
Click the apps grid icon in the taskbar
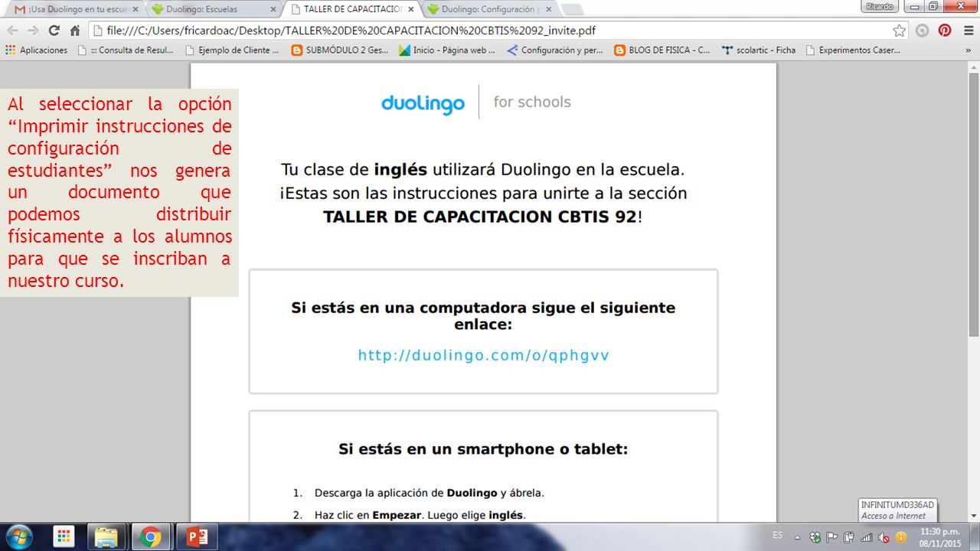[64, 536]
